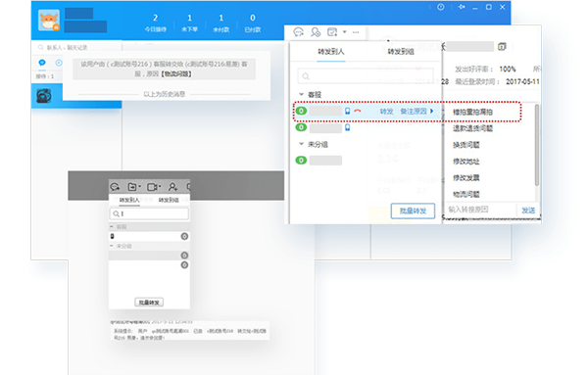Select 转发到组 tab in gray popup
The image size is (588, 375).
pyautogui.click(x=169, y=200)
